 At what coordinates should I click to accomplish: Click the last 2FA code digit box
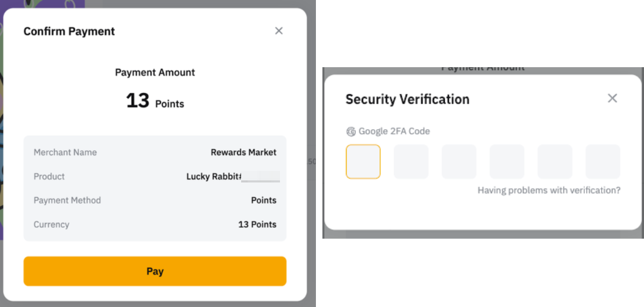pos(603,162)
